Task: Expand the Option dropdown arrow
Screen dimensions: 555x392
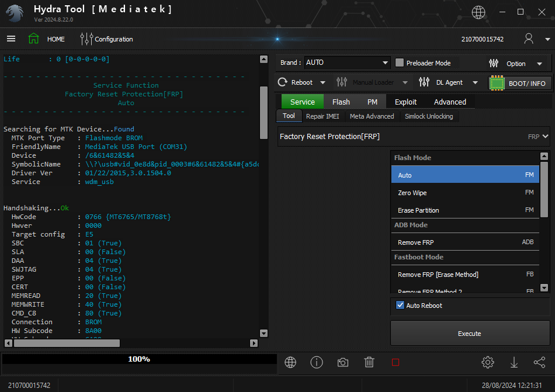Action: coord(539,64)
